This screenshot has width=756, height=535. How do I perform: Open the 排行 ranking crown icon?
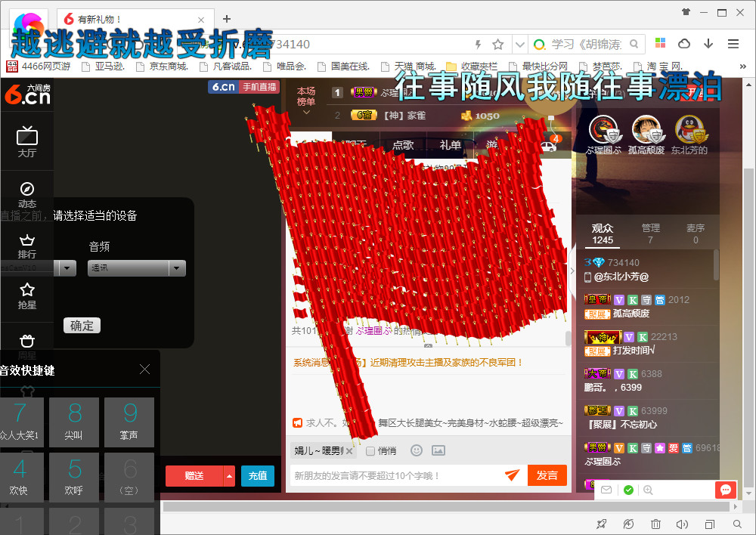tap(27, 246)
